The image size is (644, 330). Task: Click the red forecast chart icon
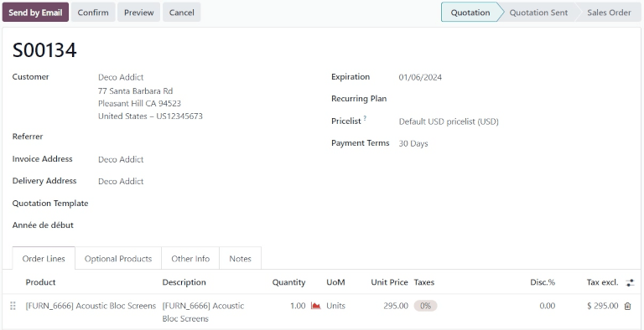[x=315, y=306]
